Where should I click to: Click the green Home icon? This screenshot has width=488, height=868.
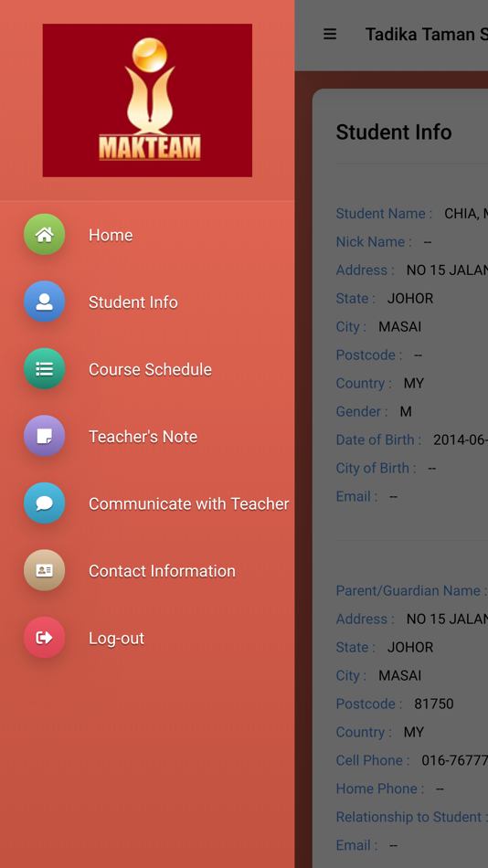click(x=44, y=234)
